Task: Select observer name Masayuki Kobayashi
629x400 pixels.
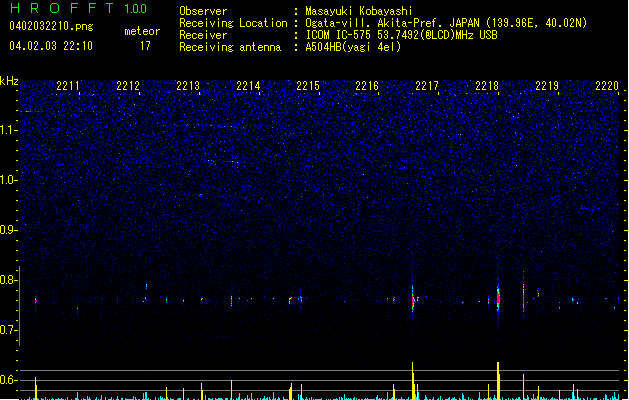Action: point(359,11)
